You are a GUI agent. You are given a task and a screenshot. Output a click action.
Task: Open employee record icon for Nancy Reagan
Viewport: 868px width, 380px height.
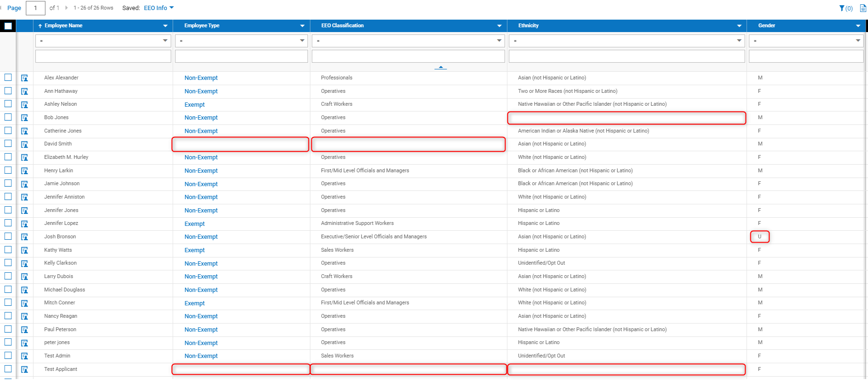pos(24,316)
